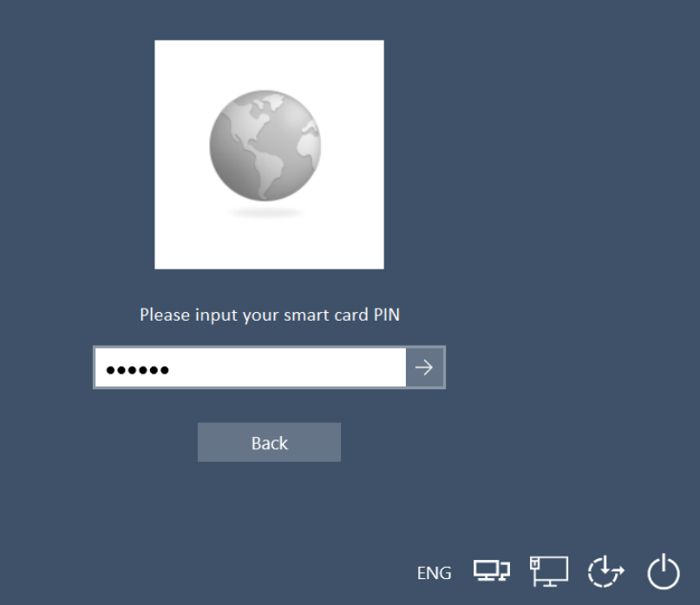Open accessibility options next to power icon
The width and height of the screenshot is (700, 605).
tap(605, 571)
